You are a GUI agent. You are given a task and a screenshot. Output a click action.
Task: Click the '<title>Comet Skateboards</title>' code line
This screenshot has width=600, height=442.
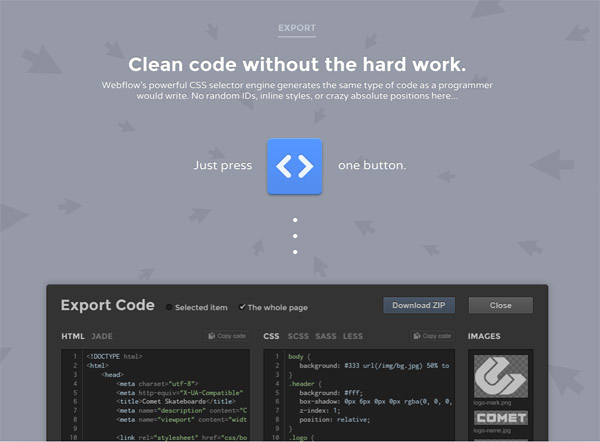pos(176,401)
